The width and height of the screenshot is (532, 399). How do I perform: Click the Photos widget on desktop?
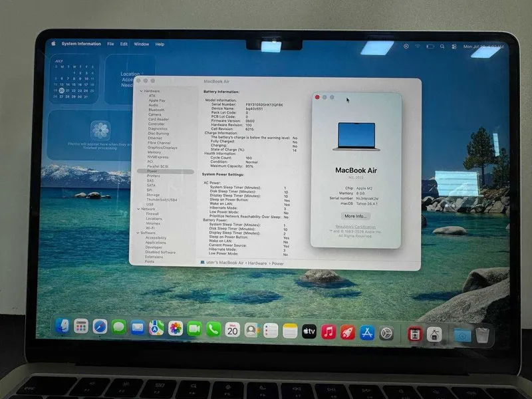(x=89, y=135)
